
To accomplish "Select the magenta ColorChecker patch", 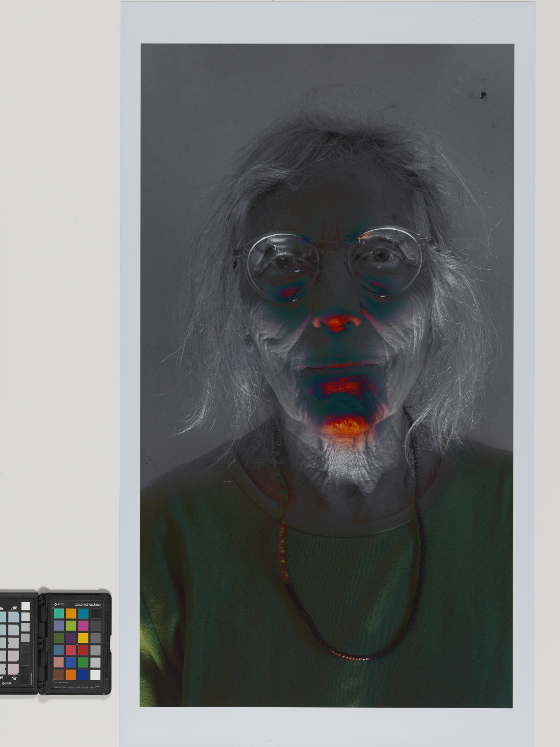I will (83, 626).
